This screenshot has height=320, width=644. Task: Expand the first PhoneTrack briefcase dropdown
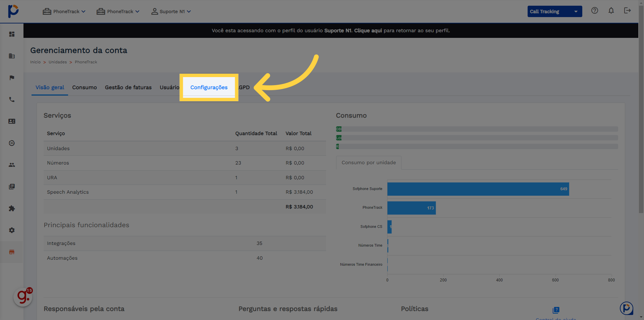[64, 11]
